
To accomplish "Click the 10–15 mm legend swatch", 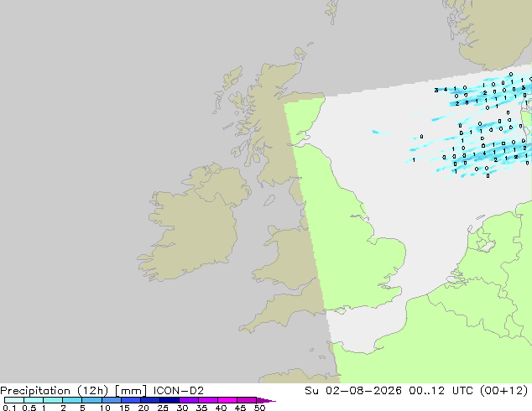I will pos(112,400).
